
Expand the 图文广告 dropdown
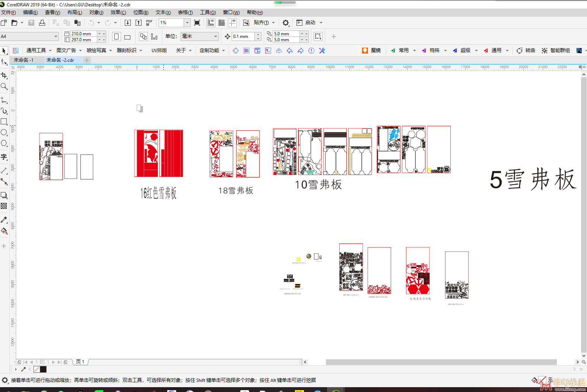80,51
